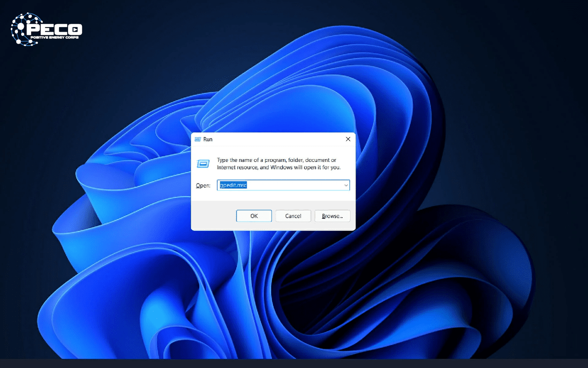
Task: Expand the Open field dropdown arrow
Action: [x=346, y=185]
